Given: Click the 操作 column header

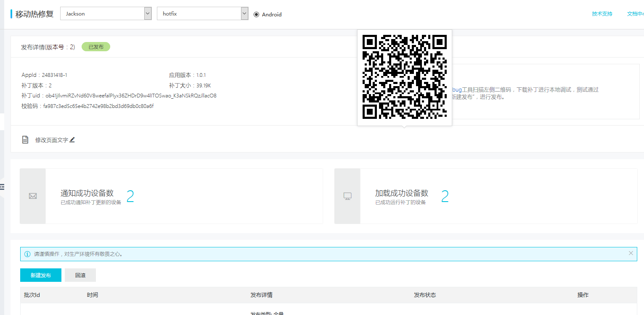Looking at the screenshot, I should point(583,295).
